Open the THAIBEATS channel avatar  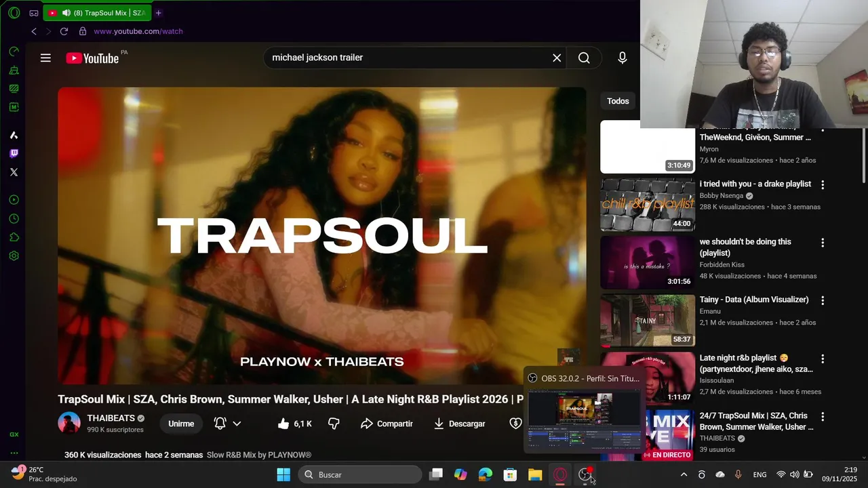tap(69, 424)
